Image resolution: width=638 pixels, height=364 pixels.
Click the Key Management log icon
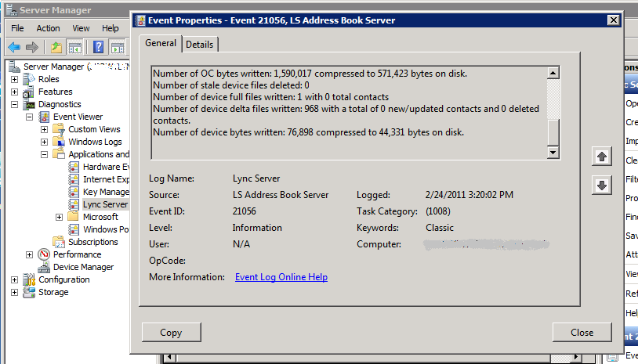tap(74, 192)
